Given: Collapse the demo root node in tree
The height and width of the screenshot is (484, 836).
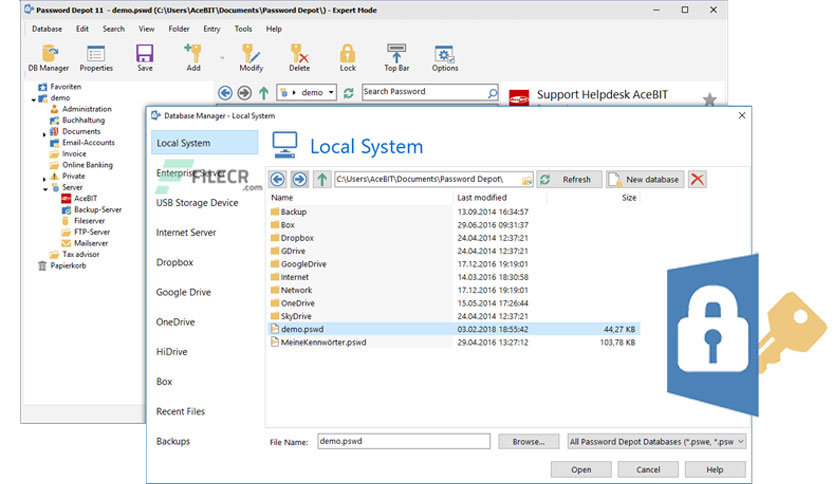Looking at the screenshot, I should (34, 99).
